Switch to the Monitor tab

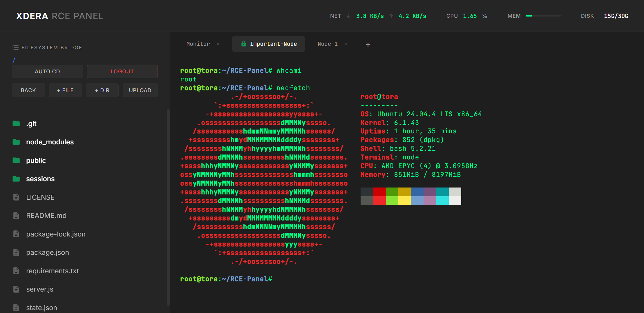[198, 44]
